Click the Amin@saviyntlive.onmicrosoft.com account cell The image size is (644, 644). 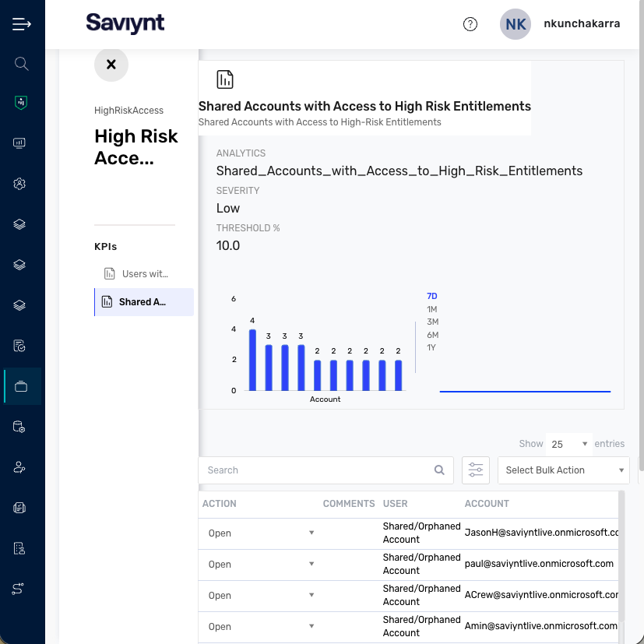541,626
